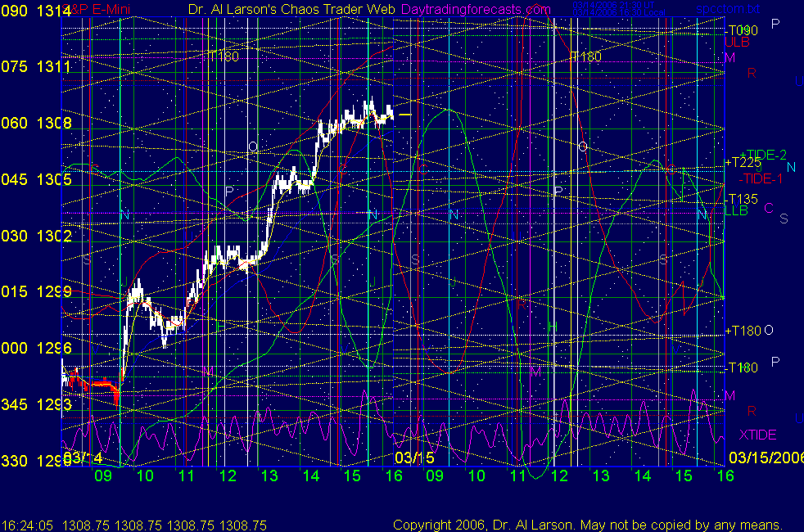Select the "03/14/2006 16:30 Local" timestamp
Image resolution: width=804 pixels, height=532 pixels.
(618, 12)
